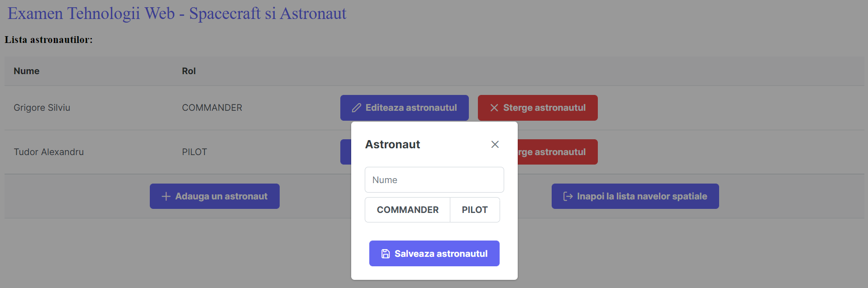Click the plus icon on Adauga un astronaut
868x288 pixels.
click(166, 196)
